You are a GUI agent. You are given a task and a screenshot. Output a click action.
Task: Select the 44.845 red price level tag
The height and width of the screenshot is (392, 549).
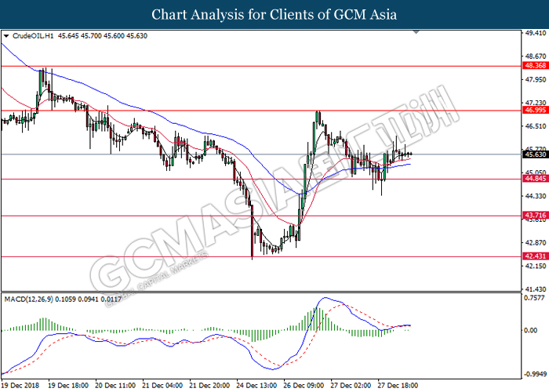tap(535, 180)
